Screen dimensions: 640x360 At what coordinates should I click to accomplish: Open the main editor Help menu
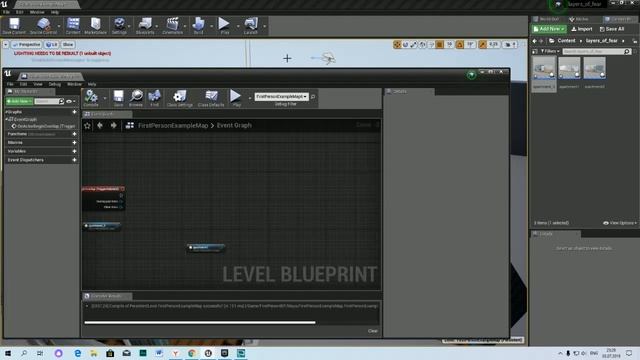55,12
